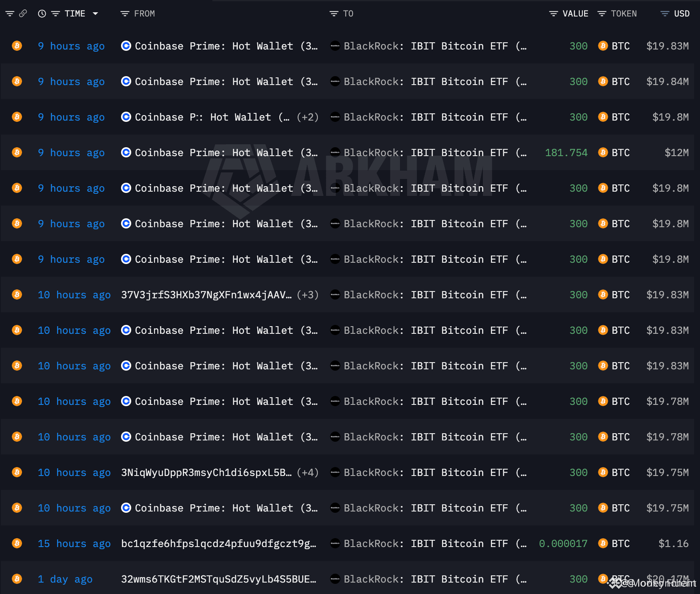Click the BTC token icon in the $12M row

(x=603, y=152)
